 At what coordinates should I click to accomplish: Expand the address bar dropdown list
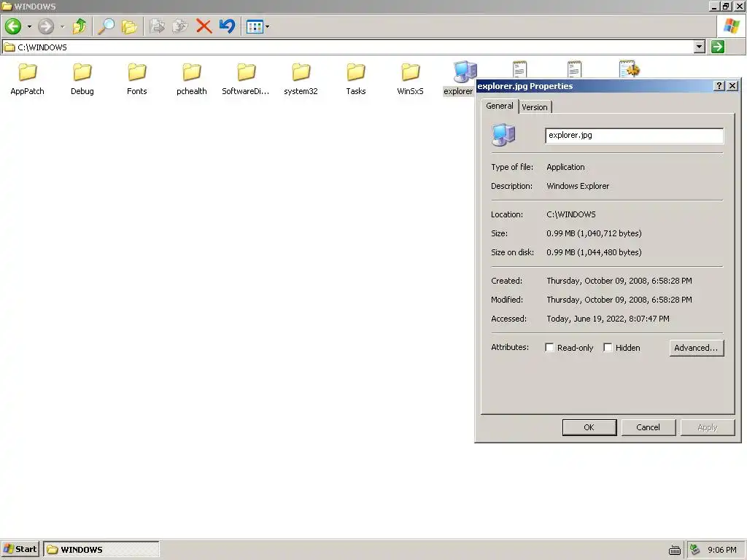(x=699, y=47)
